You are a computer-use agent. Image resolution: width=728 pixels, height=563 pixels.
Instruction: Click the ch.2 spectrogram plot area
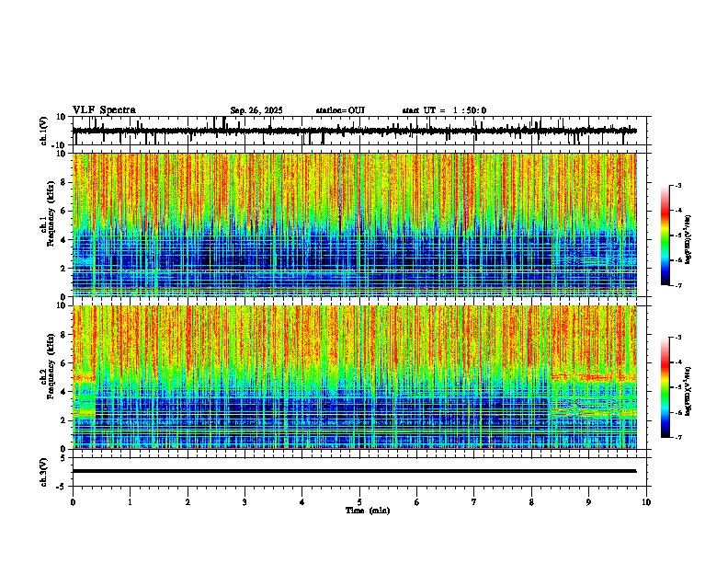[355, 377]
